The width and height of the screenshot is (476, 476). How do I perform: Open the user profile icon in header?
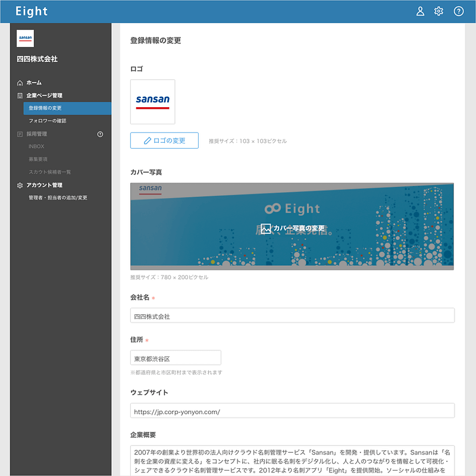[420, 11]
